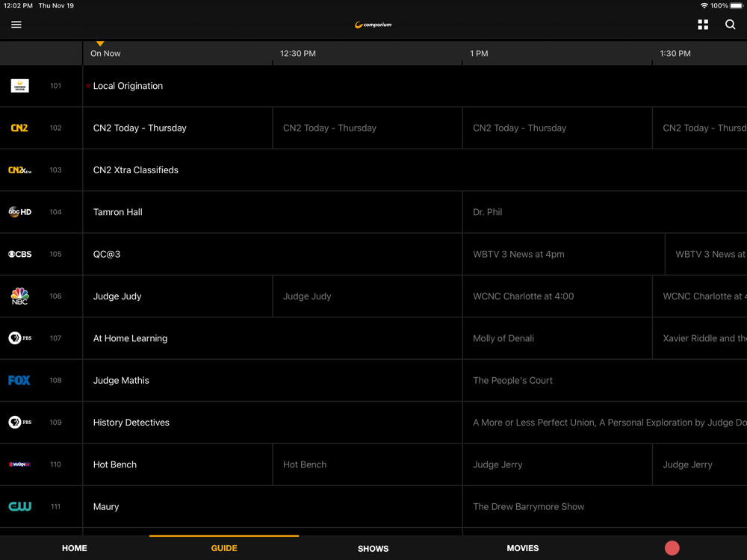Check the Wi-Fi status icon
The height and width of the screenshot is (560, 747).
click(704, 6)
